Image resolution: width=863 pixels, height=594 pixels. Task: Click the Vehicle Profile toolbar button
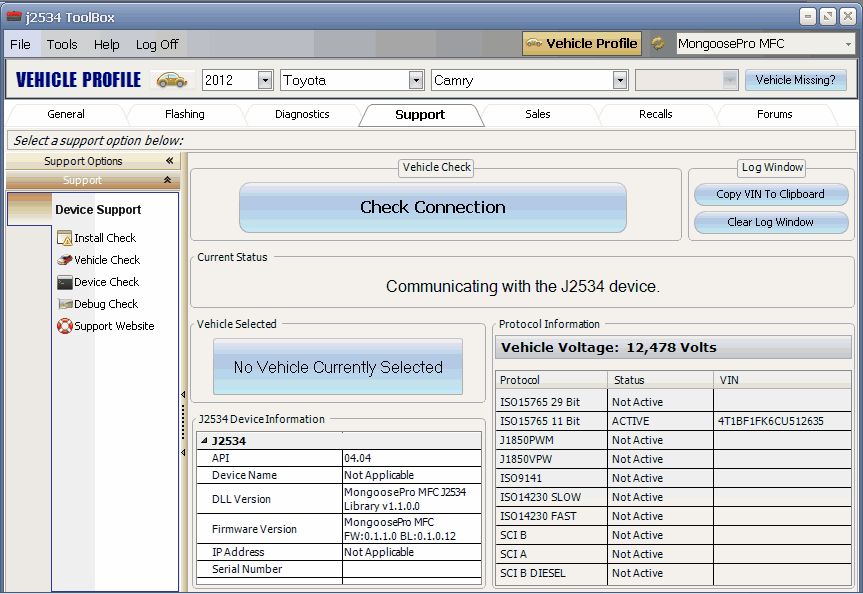[582, 43]
